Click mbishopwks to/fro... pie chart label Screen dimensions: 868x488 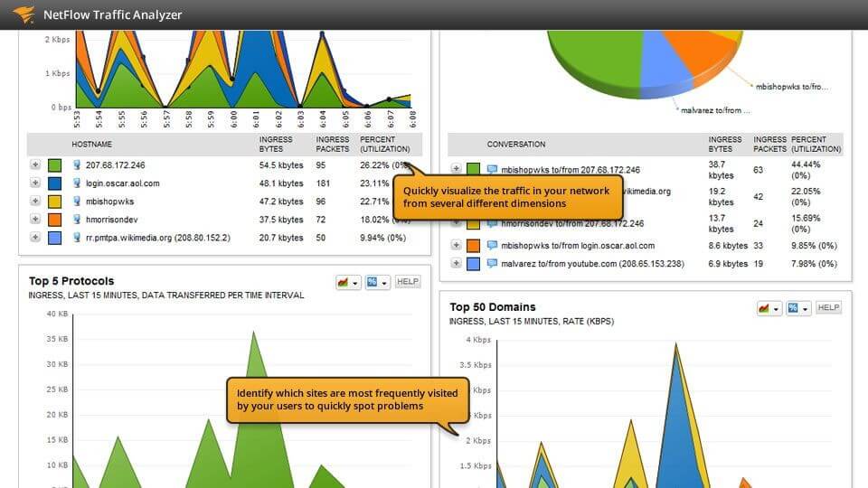(792, 87)
